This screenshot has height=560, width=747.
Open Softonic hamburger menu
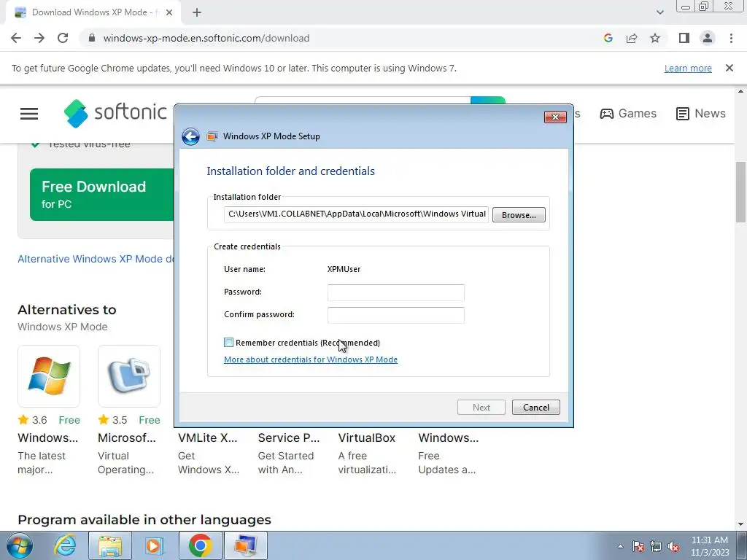[x=29, y=113]
